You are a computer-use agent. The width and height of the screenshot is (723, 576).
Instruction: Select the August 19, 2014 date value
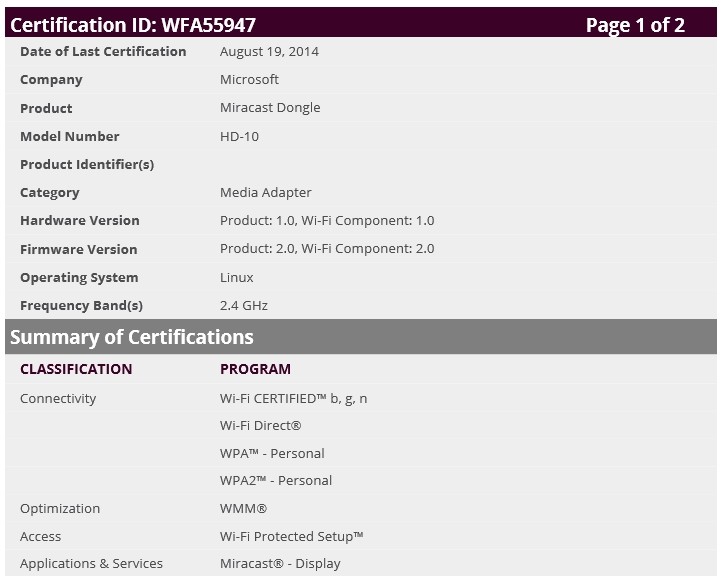click(269, 51)
